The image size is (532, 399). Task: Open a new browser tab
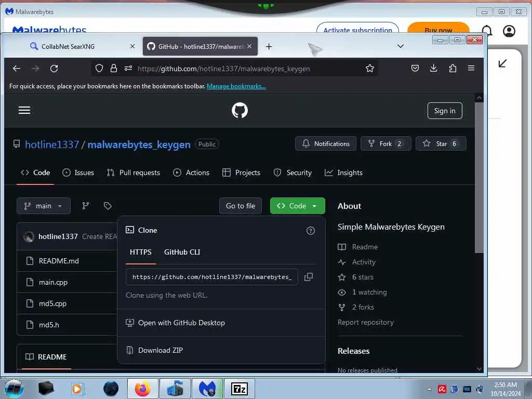click(269, 46)
